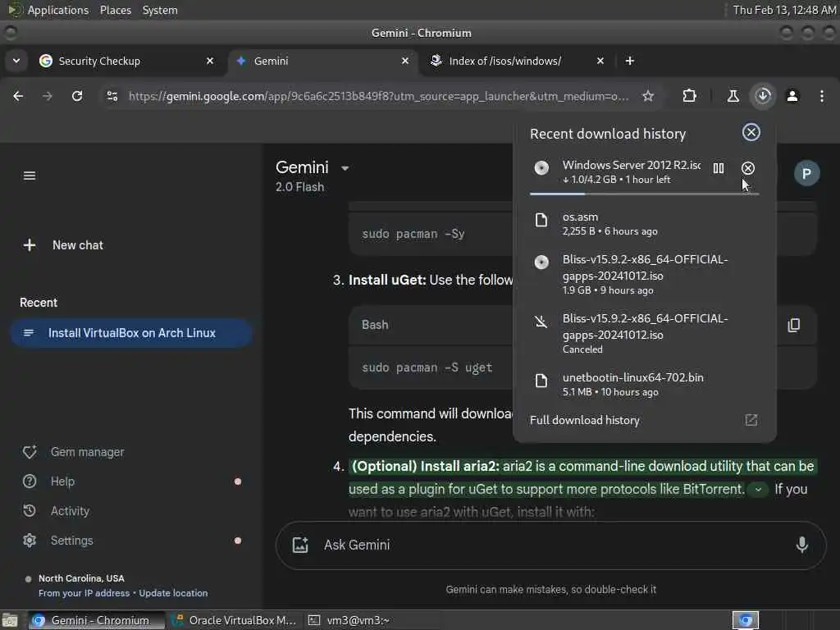Open the completed Bliss-v15.9.2 iso 1.9 GB download

(645, 274)
